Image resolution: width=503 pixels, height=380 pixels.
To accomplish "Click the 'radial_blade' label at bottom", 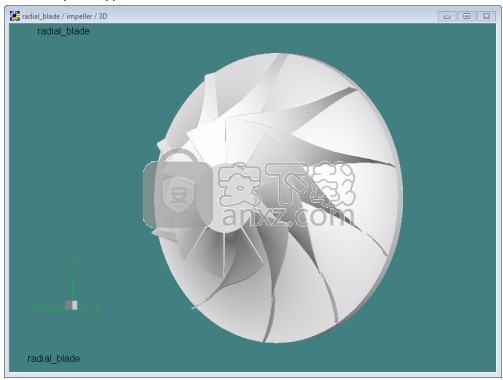I will [x=54, y=359].
